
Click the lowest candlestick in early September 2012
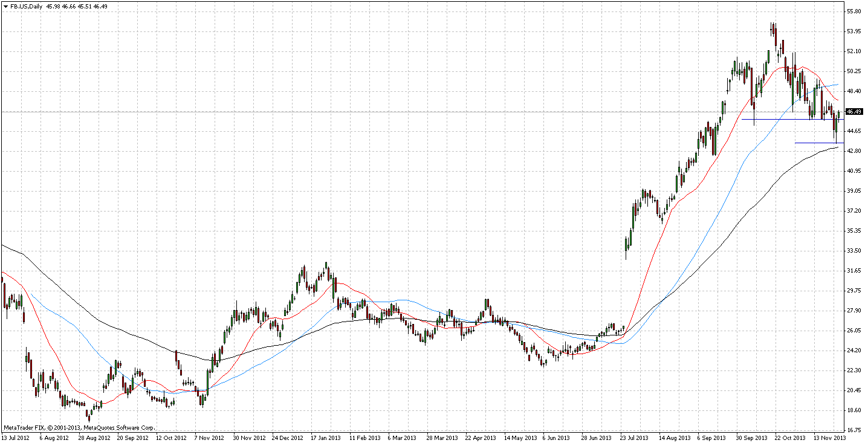pos(89,415)
